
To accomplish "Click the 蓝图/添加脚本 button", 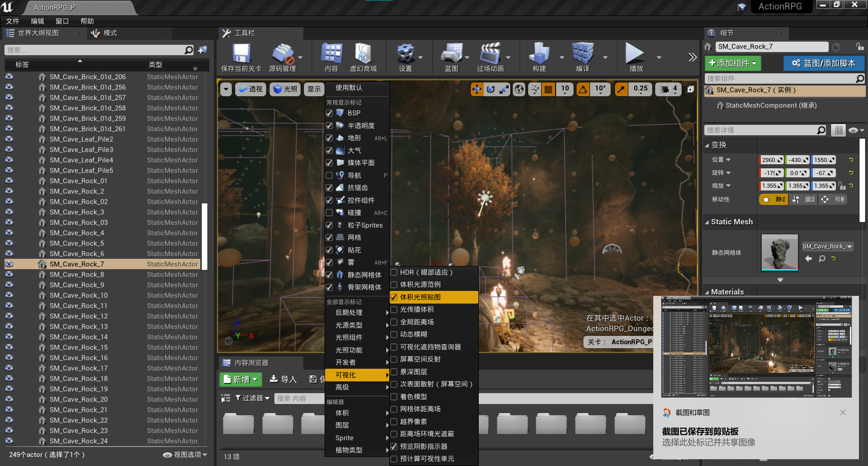I will click(x=824, y=63).
